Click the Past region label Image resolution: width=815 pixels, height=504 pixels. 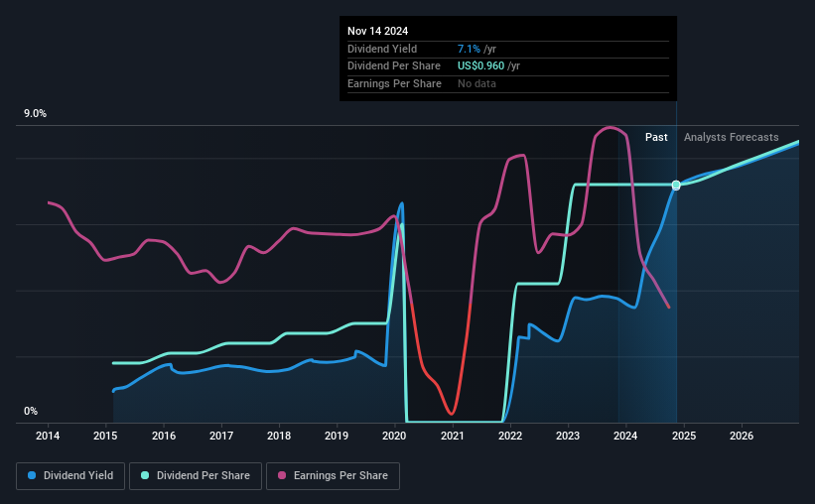pyautogui.click(x=656, y=137)
